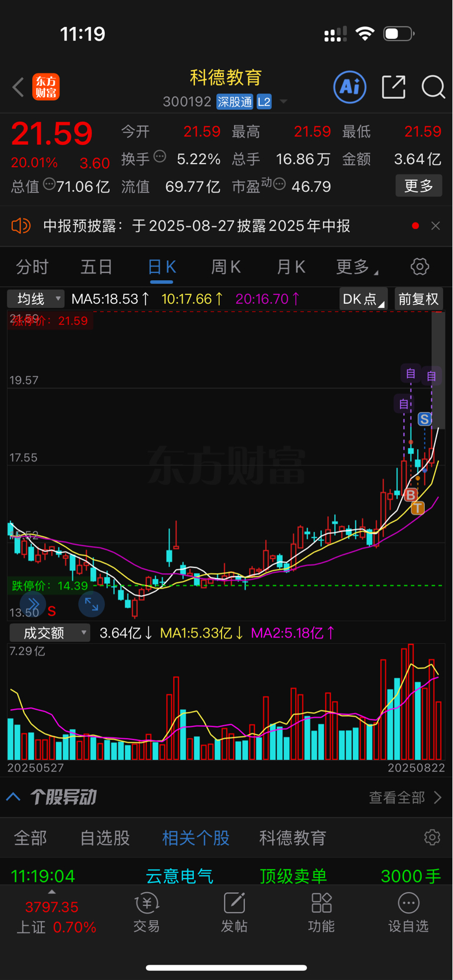453x980 pixels.
Task: Tap the share icon
Action: coord(394,87)
